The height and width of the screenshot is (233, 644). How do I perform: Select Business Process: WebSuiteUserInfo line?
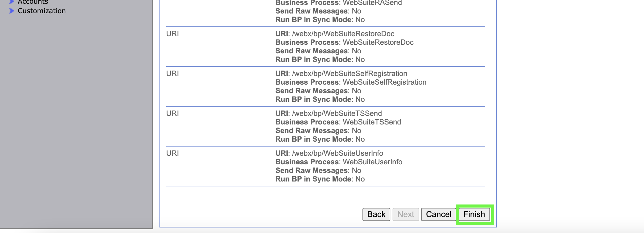(339, 162)
